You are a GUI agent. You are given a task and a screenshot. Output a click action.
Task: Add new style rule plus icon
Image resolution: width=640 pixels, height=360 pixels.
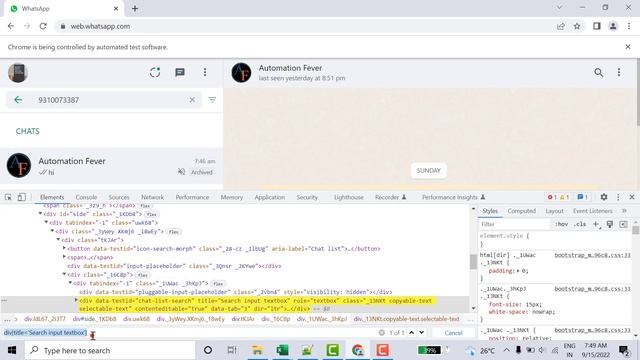tap(596, 224)
